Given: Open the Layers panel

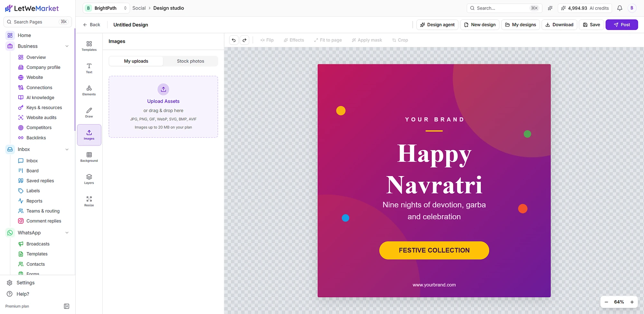Looking at the screenshot, I should click(x=89, y=179).
